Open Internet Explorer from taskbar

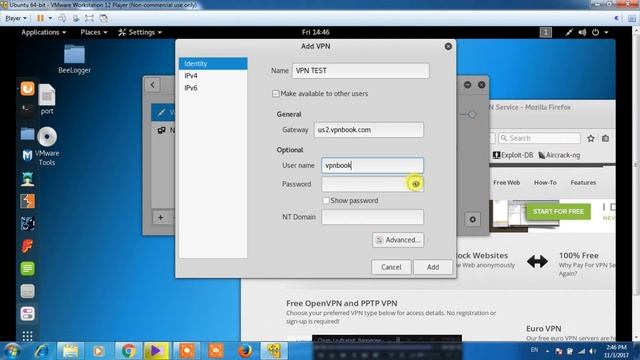coord(41,351)
